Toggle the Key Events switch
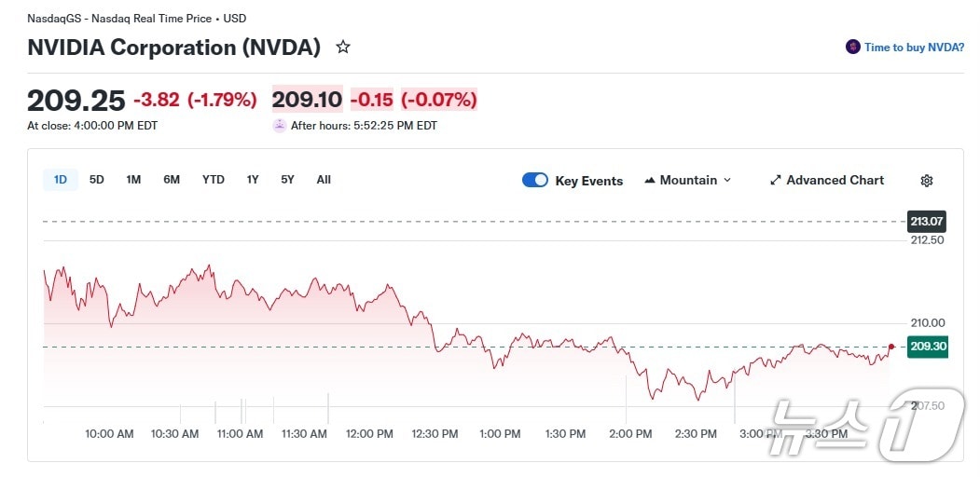The width and height of the screenshot is (980, 477). click(535, 181)
